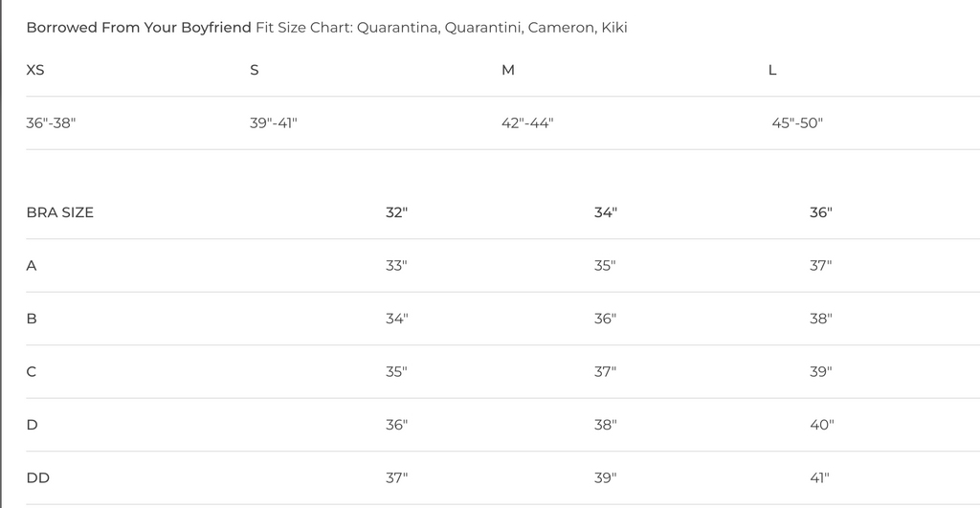Click the BRA SIZE table header
Viewport: 980px width, 508px height.
60,212
